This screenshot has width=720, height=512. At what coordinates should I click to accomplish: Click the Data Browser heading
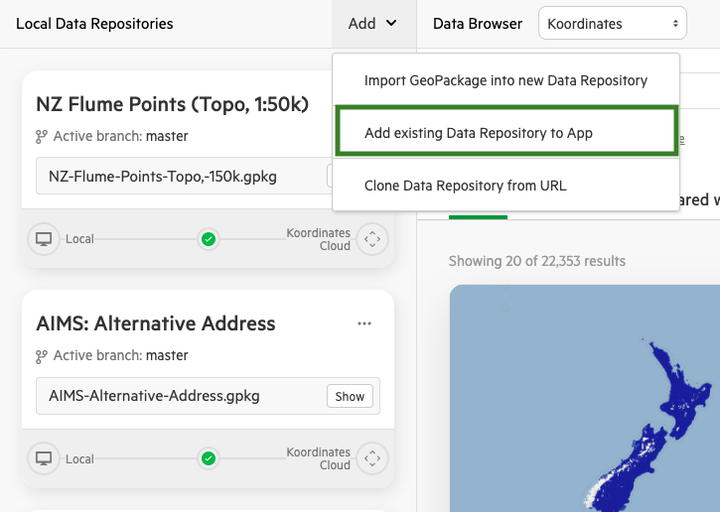click(478, 23)
